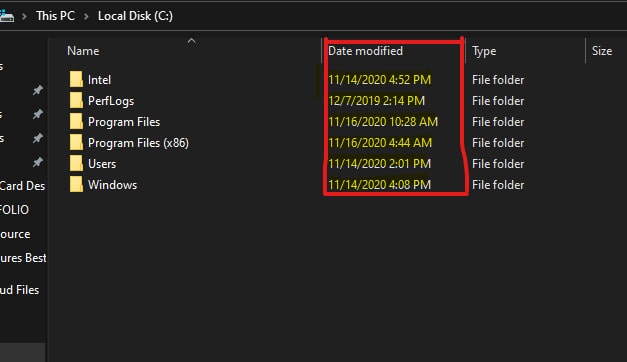Open the Intel folder icon
Screen dimensions: 627x362
click(x=76, y=79)
